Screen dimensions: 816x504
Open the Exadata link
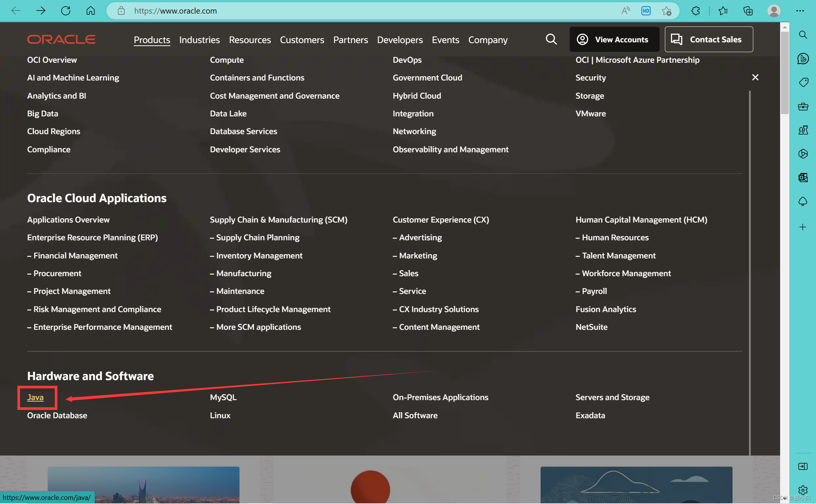(x=590, y=415)
